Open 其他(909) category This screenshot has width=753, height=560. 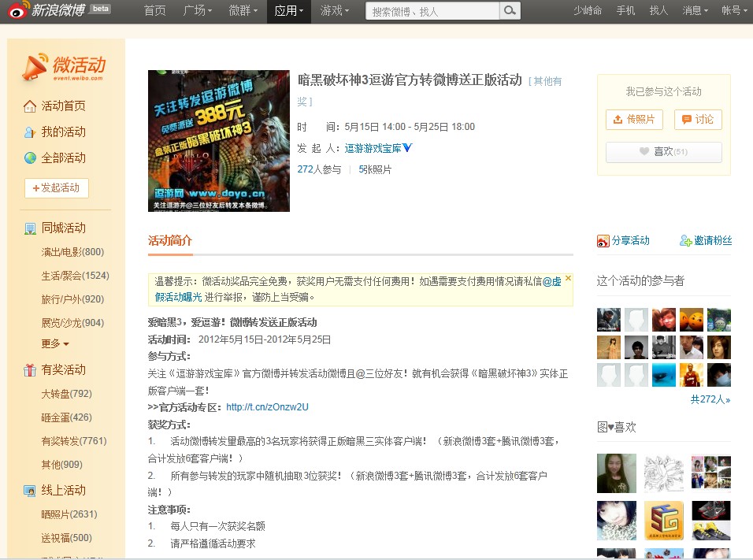[x=61, y=465]
